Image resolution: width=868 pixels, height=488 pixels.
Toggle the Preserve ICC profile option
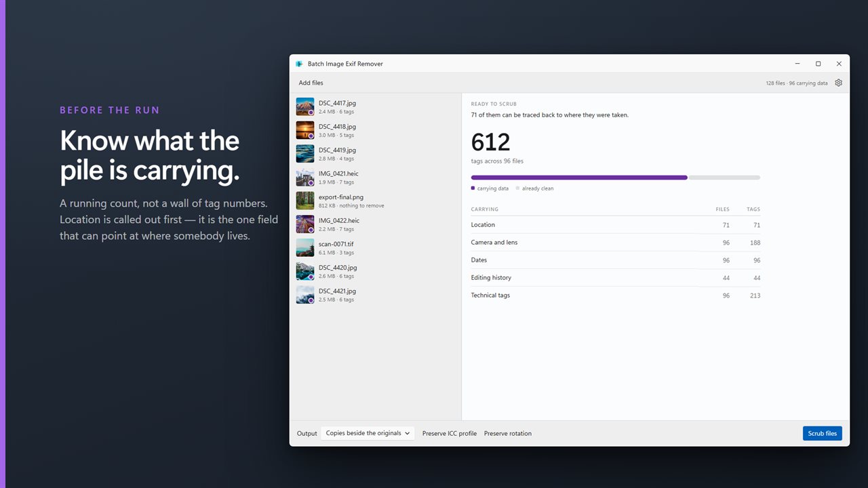[x=450, y=434]
